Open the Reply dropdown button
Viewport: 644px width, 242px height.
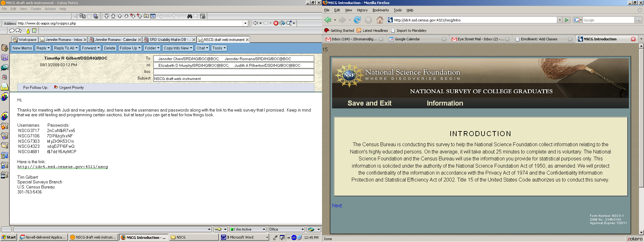[43, 48]
